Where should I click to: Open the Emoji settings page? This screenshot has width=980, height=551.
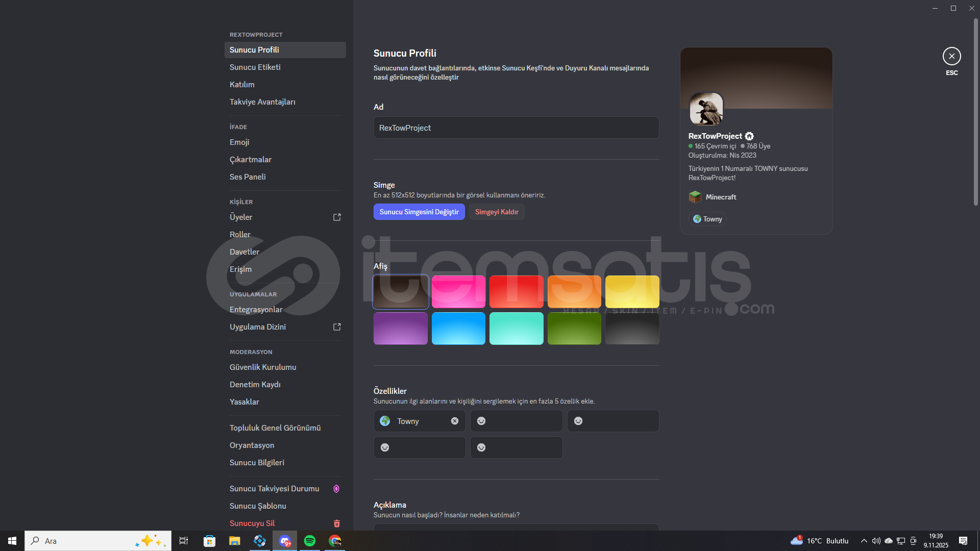coord(239,142)
